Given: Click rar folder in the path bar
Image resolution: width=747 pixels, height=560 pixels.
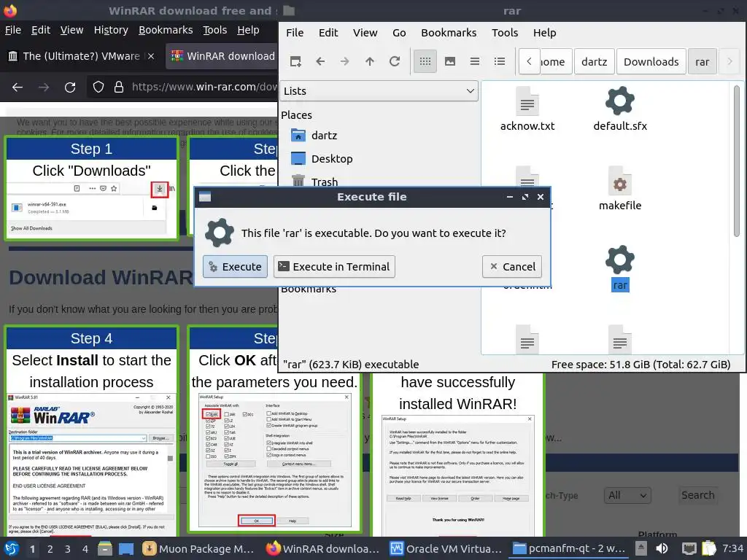Looking at the screenshot, I should tap(703, 62).
